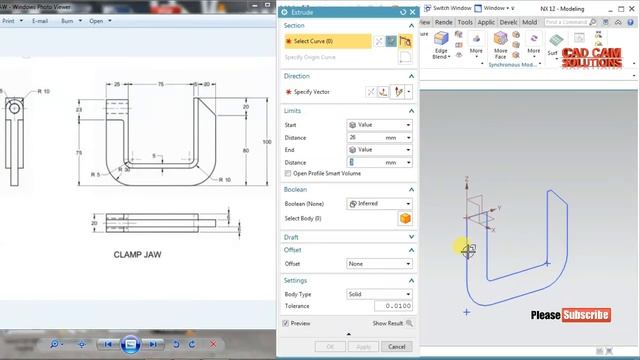Collapse the Settings group
Image resolution: width=640 pixels, height=360 pixels.
(411, 281)
